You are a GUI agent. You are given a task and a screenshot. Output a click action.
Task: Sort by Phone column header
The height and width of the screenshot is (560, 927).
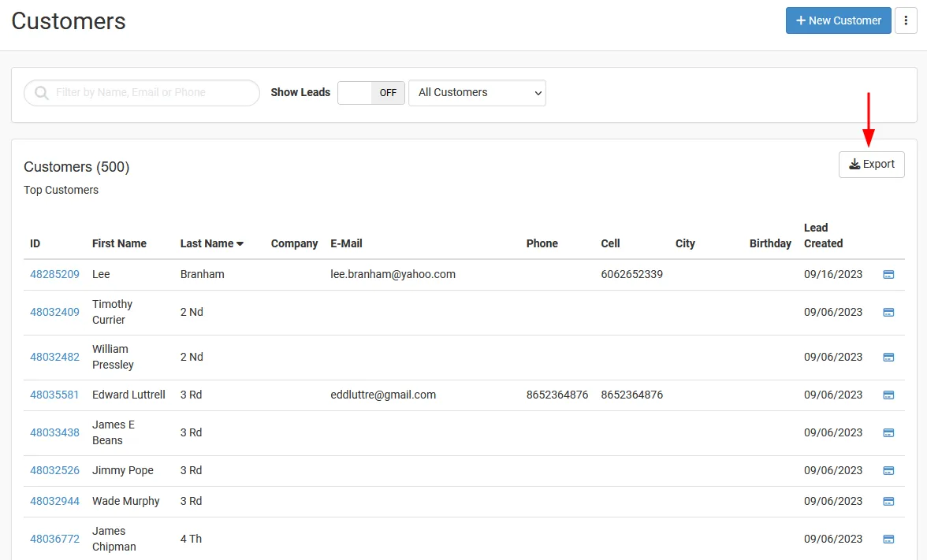click(x=542, y=243)
